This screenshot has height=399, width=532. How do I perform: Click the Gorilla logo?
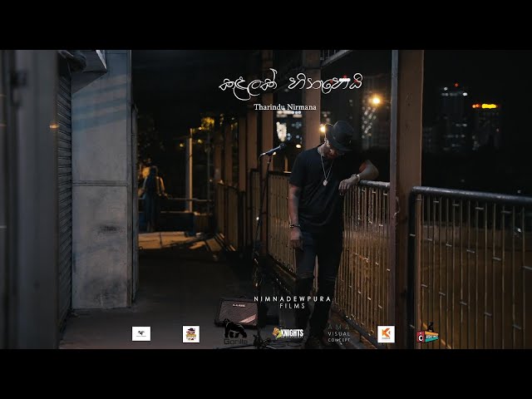pos(236,333)
